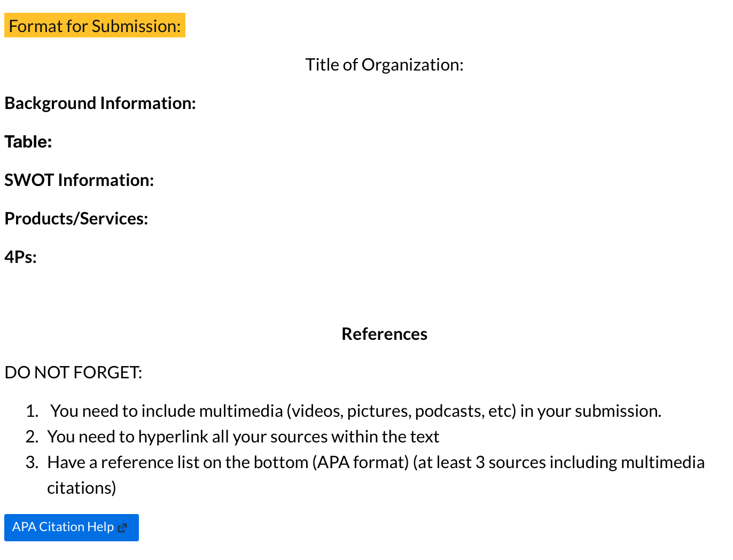Click the centered References heading
This screenshot has width=733, height=560.
tap(384, 334)
